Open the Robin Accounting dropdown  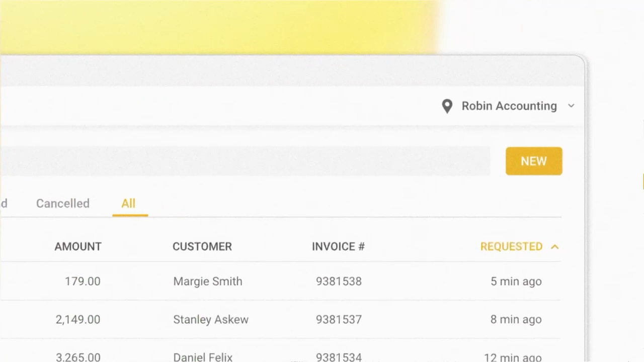(x=508, y=106)
